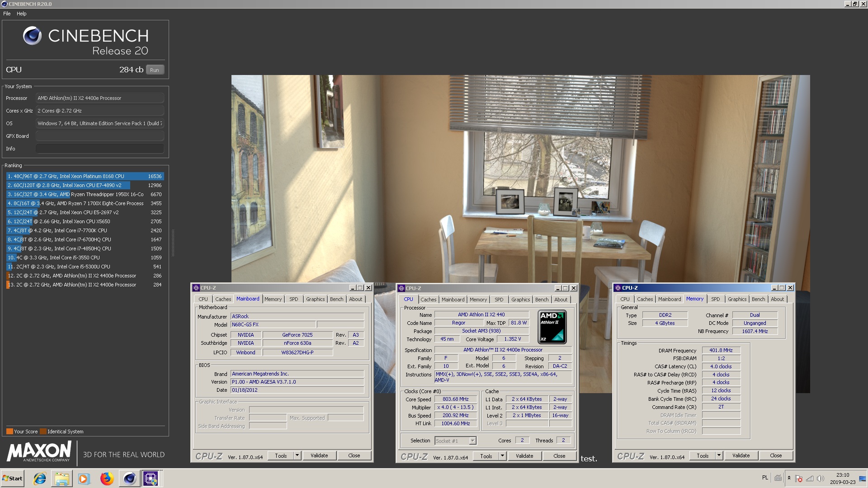Click CPU-Z title icon in middle window
868x488 pixels.
coord(401,288)
